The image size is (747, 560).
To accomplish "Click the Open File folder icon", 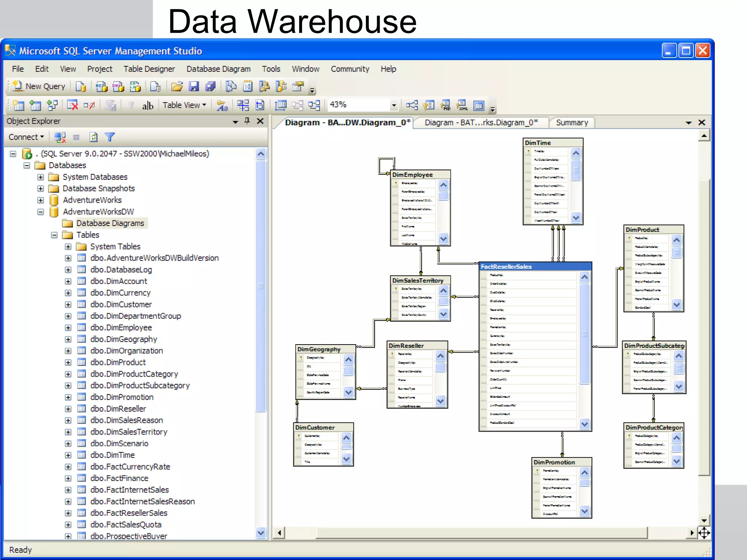I will pyautogui.click(x=177, y=86).
